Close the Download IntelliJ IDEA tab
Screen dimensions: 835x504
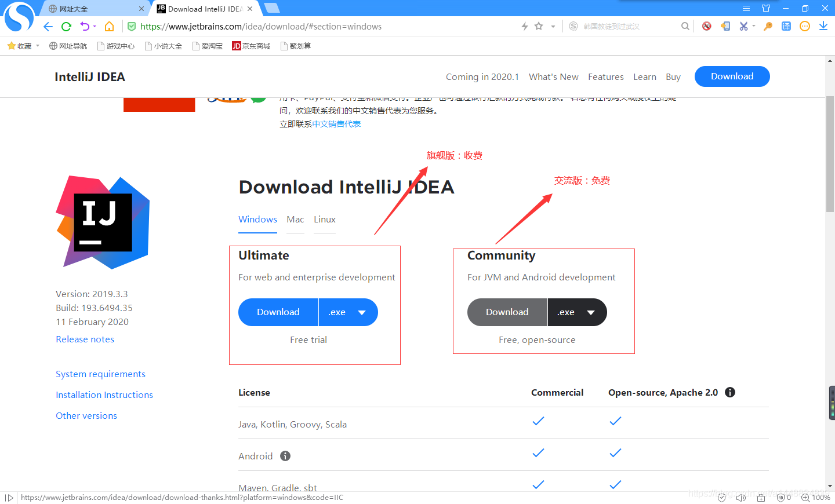(250, 9)
